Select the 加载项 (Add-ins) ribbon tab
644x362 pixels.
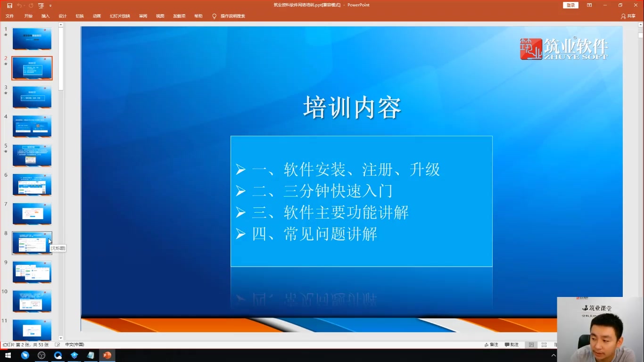point(179,16)
